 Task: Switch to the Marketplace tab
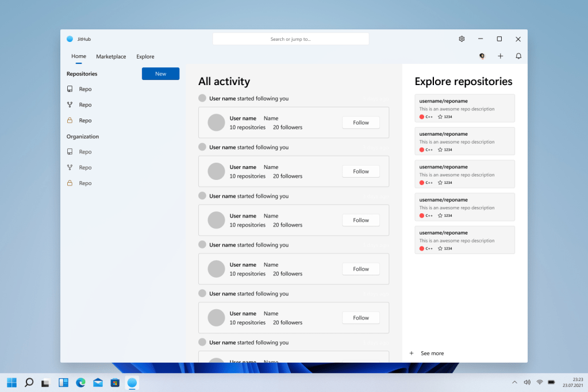point(111,57)
